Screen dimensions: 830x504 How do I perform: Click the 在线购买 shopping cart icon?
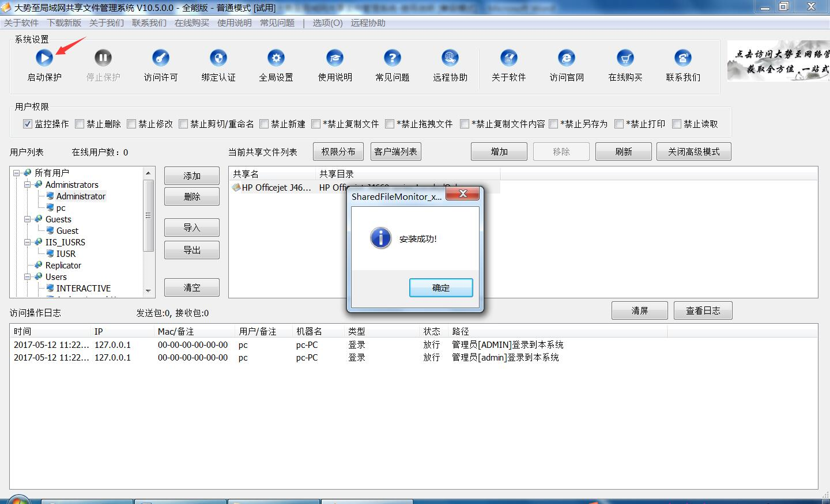tap(625, 58)
